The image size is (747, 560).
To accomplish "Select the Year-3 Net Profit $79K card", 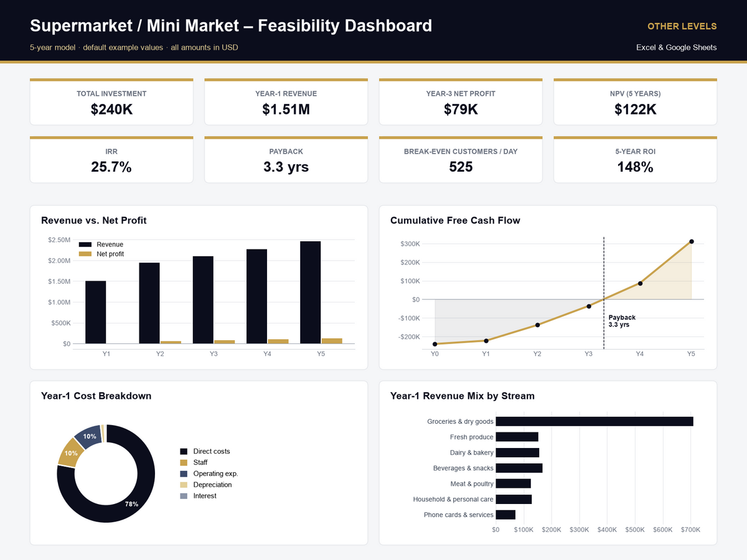I will click(x=461, y=101).
